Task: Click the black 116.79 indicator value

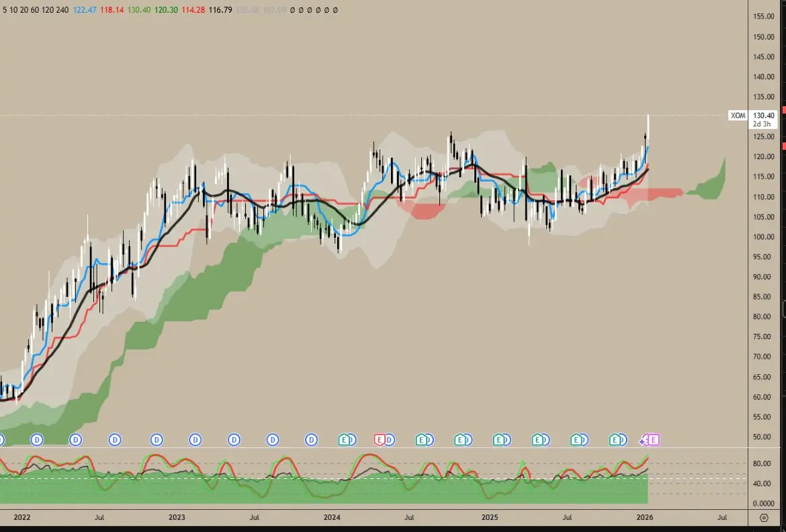Action: click(x=220, y=10)
